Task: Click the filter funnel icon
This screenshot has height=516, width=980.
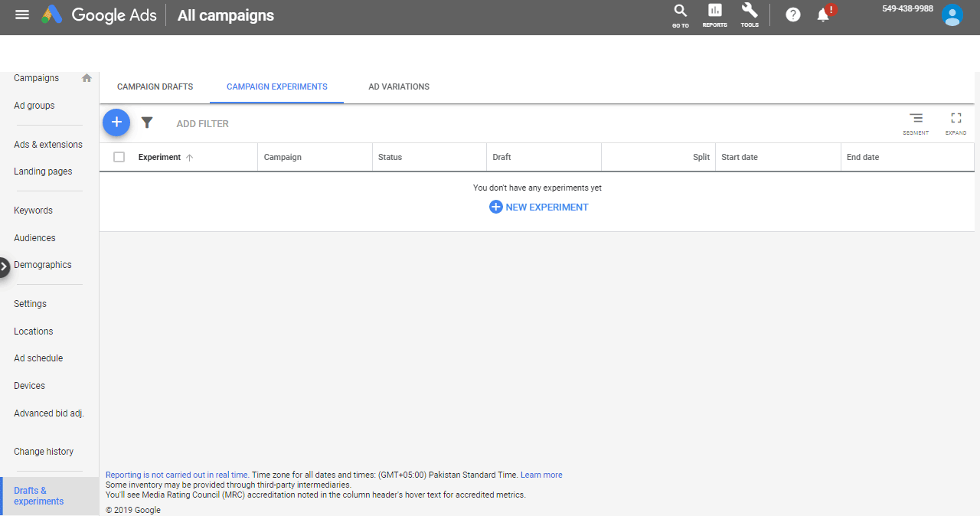Action: coord(147,123)
